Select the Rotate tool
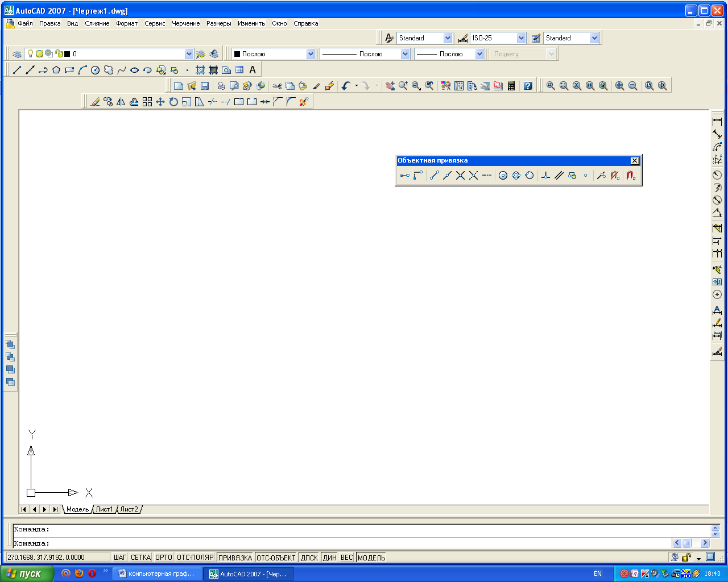Image resolution: width=728 pixels, height=582 pixels. tap(173, 102)
